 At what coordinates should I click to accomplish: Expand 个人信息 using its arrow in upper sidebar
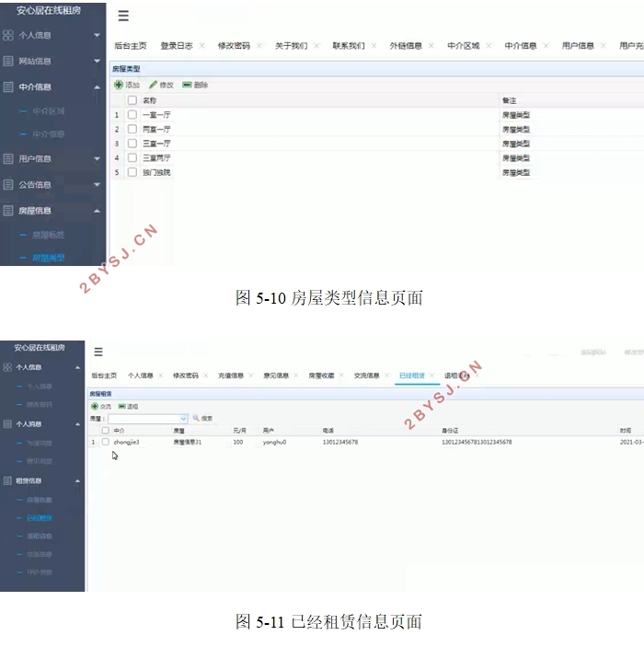coord(98,35)
